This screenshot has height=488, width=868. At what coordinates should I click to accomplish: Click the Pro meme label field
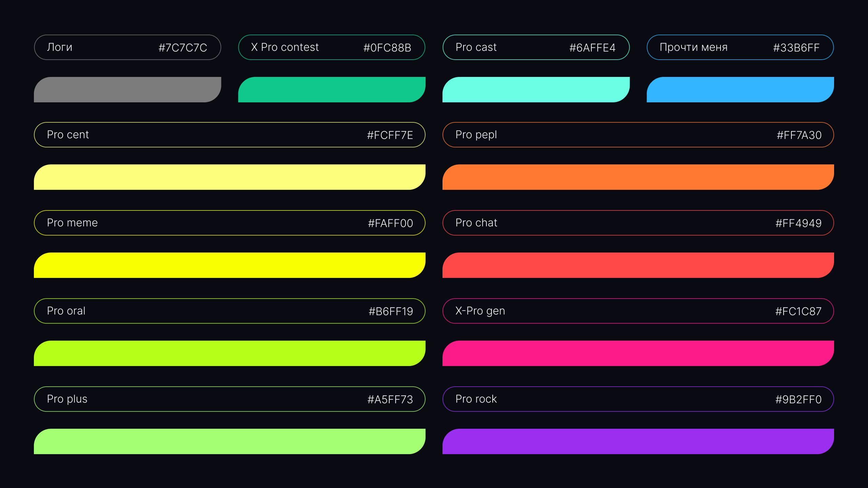pos(230,223)
